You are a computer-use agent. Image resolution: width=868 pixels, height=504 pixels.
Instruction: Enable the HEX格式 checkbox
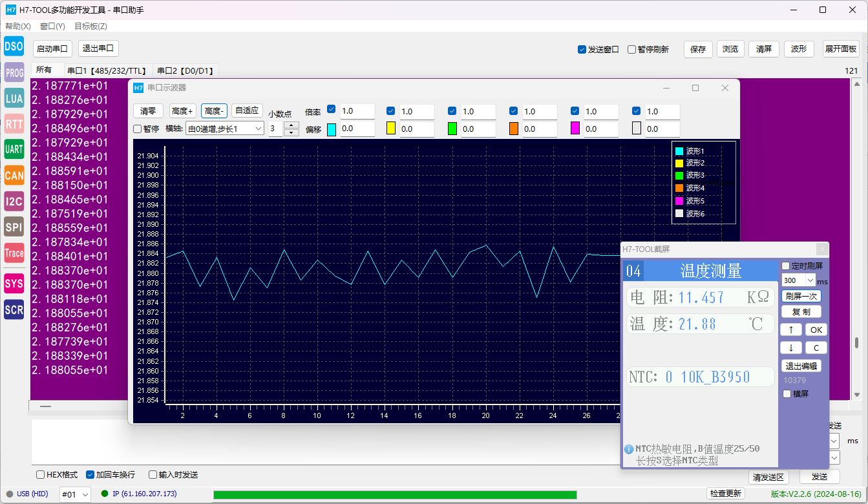point(40,474)
